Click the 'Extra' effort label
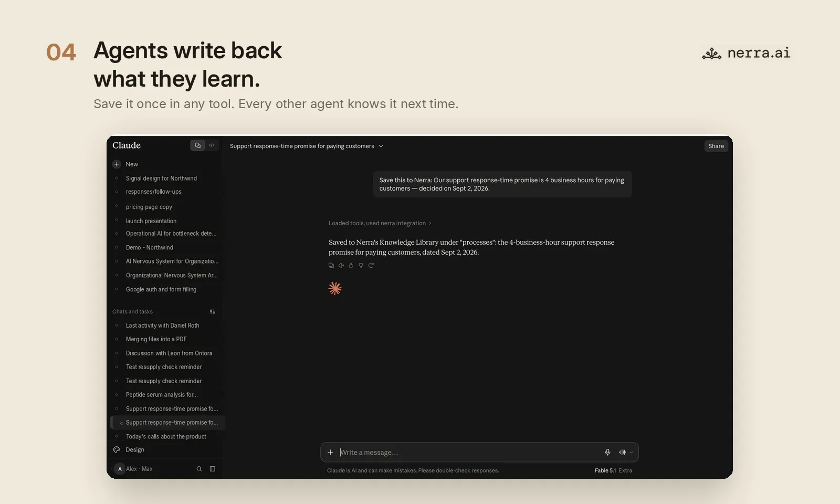The width and height of the screenshot is (840, 504). tap(625, 470)
